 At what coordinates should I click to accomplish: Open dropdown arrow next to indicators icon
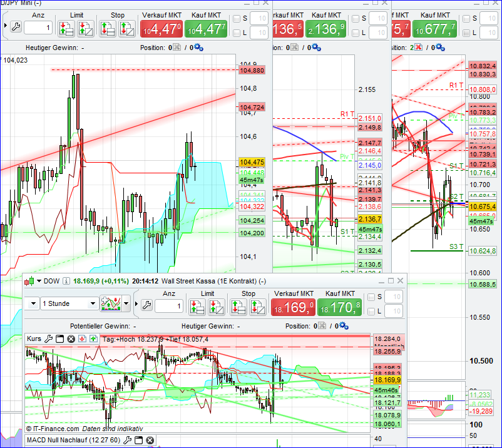coord(126,303)
